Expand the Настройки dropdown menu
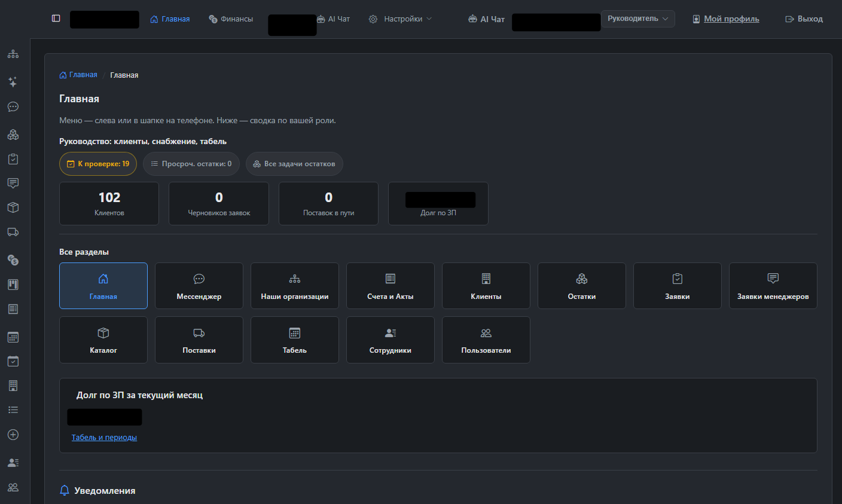The width and height of the screenshot is (842, 504). tap(400, 19)
